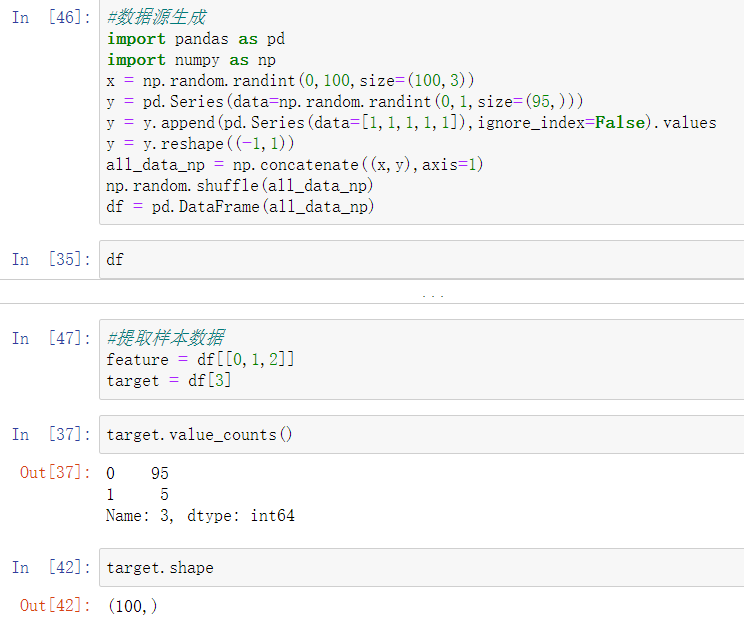Click the 'import pandas as pd' line
Viewport: 744px width, 625px height.
coord(195,39)
